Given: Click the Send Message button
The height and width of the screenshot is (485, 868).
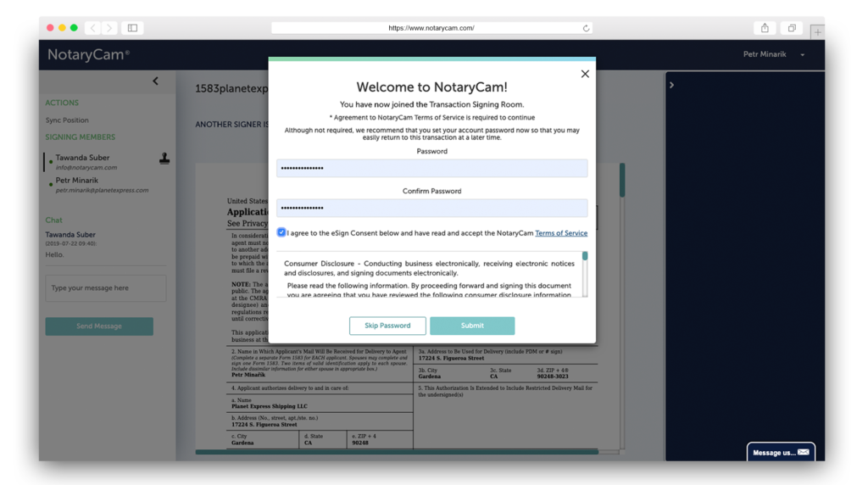Looking at the screenshot, I should 99,326.
